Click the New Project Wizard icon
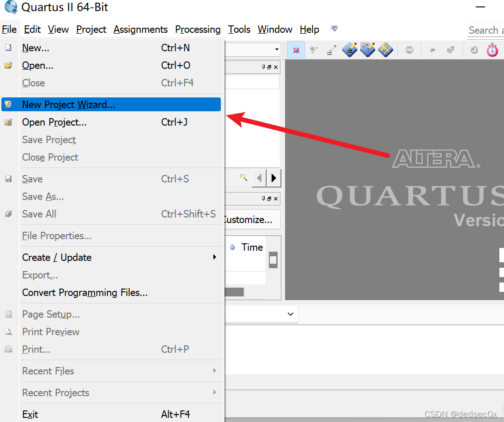 [x=8, y=104]
